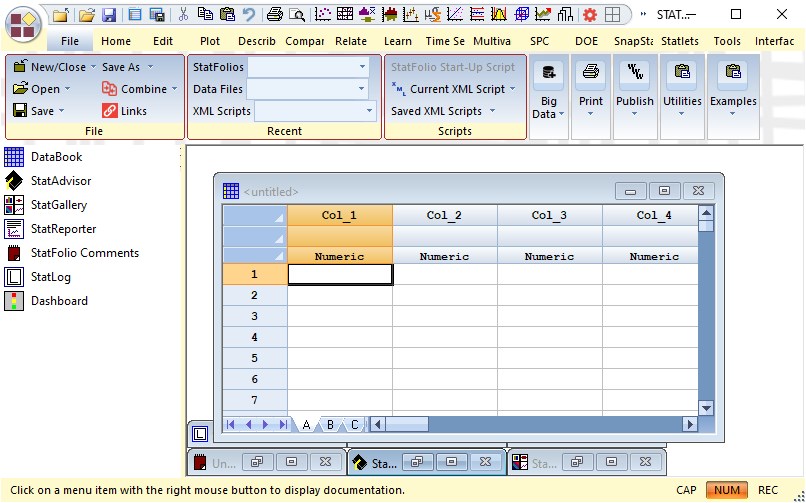Switch to the SPC ribbon tab
806x503 pixels.
point(539,41)
